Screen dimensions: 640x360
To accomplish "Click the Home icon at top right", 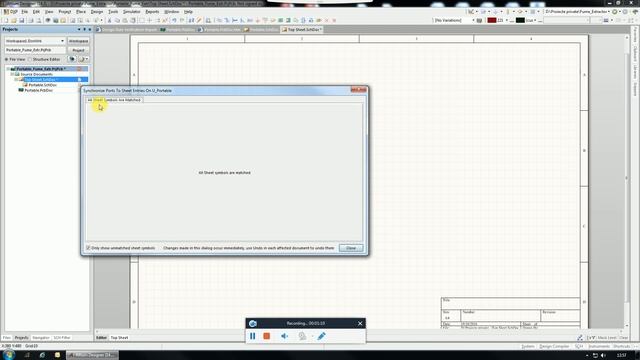I will pyautogui.click(x=635, y=12).
